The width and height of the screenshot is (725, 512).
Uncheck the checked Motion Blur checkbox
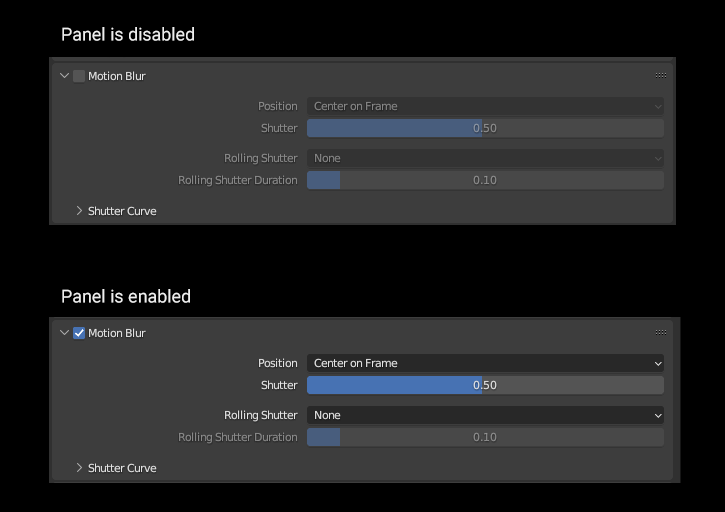click(x=79, y=333)
